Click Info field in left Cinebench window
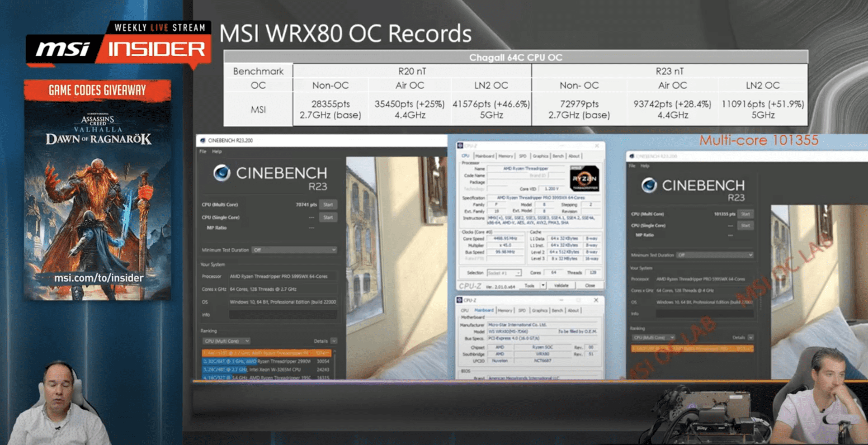The width and height of the screenshot is (868, 445). [x=283, y=315]
